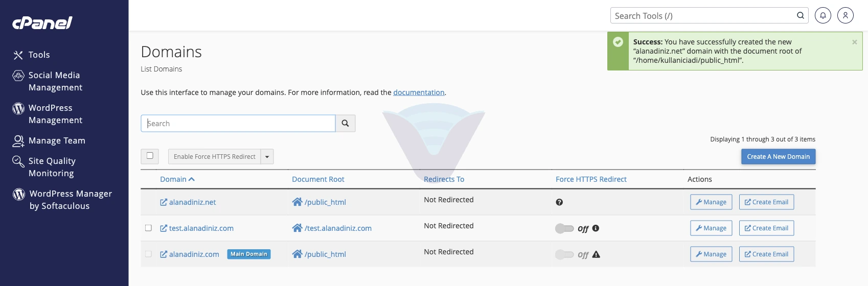
Task: Toggle Force HTTPS Redirect for test.alanadiniz.com
Action: (x=564, y=228)
